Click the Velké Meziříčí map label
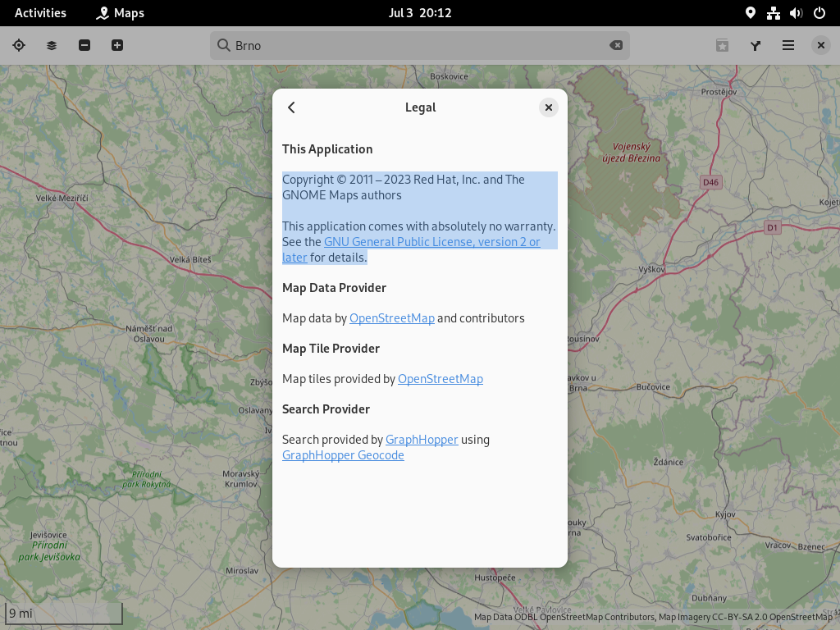Screen dimensions: 840x630 62,199
